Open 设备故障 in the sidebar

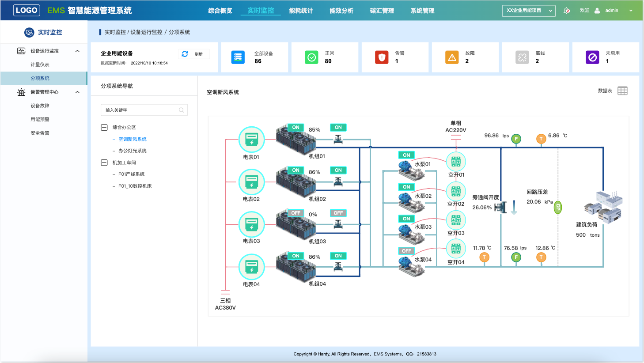(40, 106)
